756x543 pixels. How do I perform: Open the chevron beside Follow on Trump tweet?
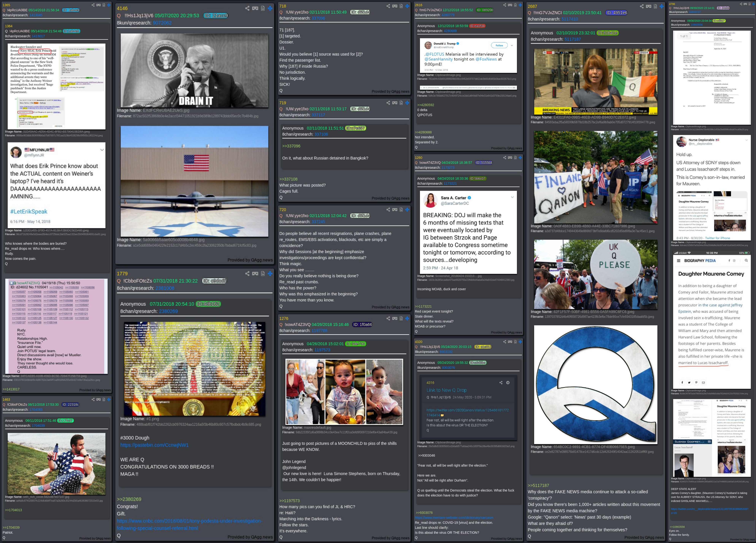(x=512, y=45)
